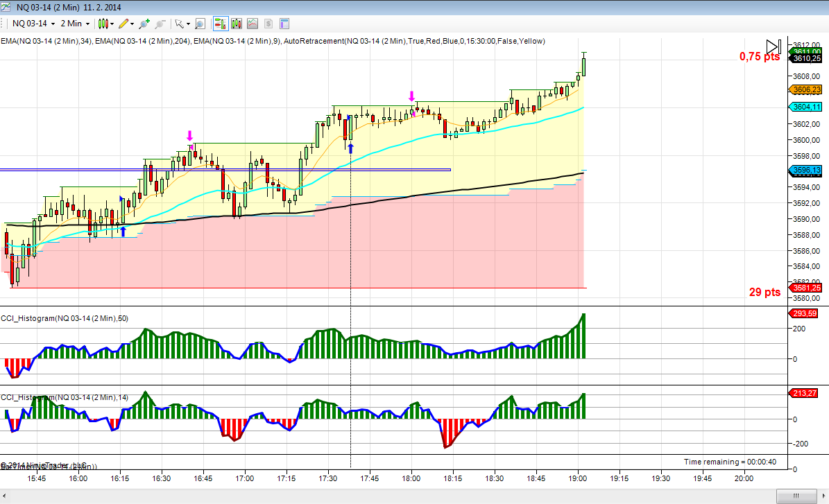Toggle the Chart Trader button
829x504 pixels.
click(221, 24)
